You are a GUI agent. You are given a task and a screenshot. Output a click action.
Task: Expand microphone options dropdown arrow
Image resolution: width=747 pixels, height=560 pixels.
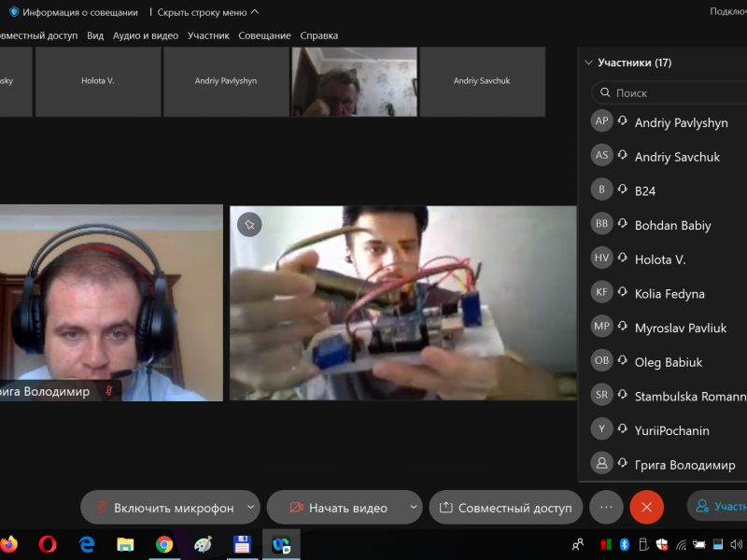point(250,508)
